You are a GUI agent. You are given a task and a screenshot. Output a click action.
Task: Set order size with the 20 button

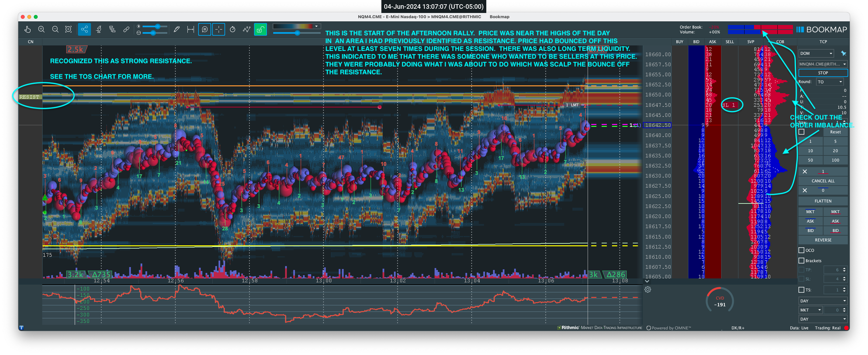835,151
